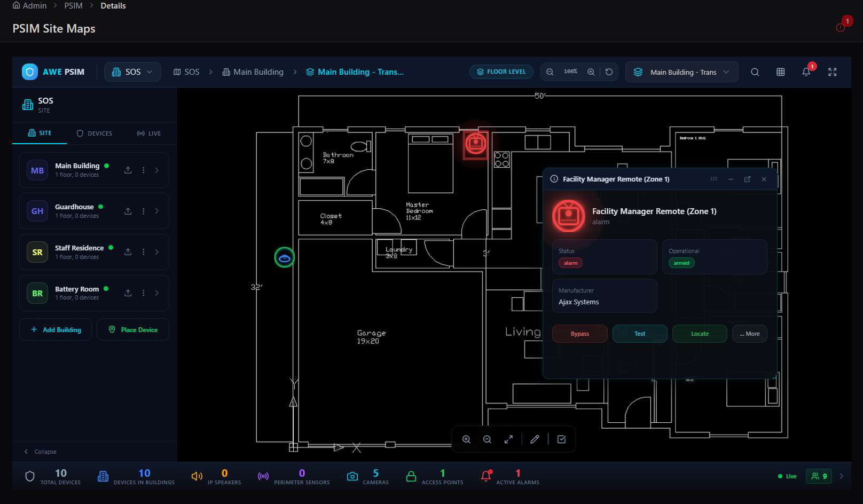Open the SOS site dropdown

coord(132,72)
